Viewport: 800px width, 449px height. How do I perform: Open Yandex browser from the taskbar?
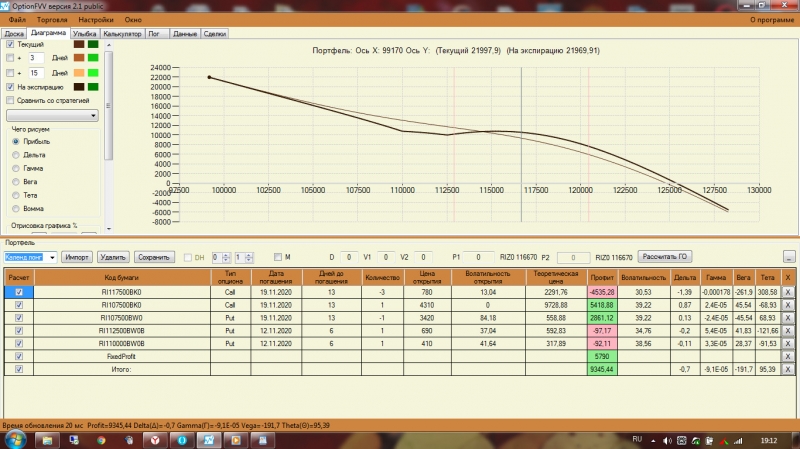tap(155, 440)
